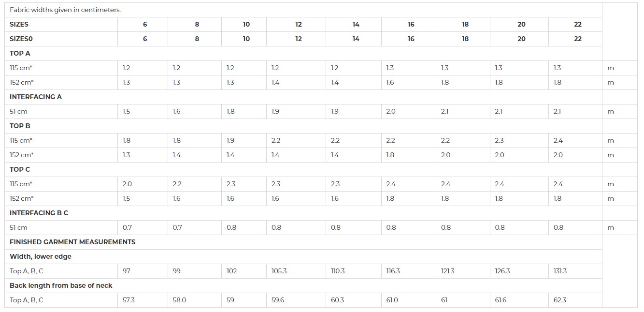
Task: Click size 22 in the SIZES0 row
Action: point(578,39)
